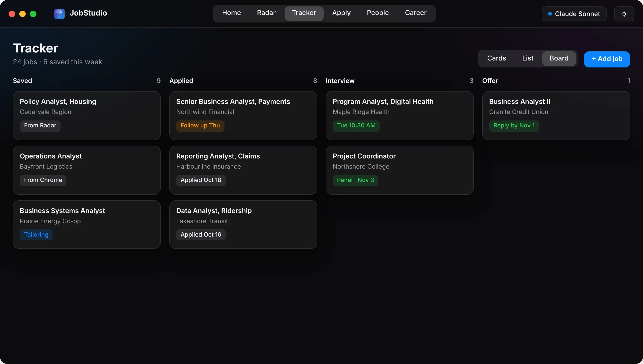Click the Applied Oct 16 tag
Image resolution: width=643 pixels, height=364 pixels.
[201, 235]
